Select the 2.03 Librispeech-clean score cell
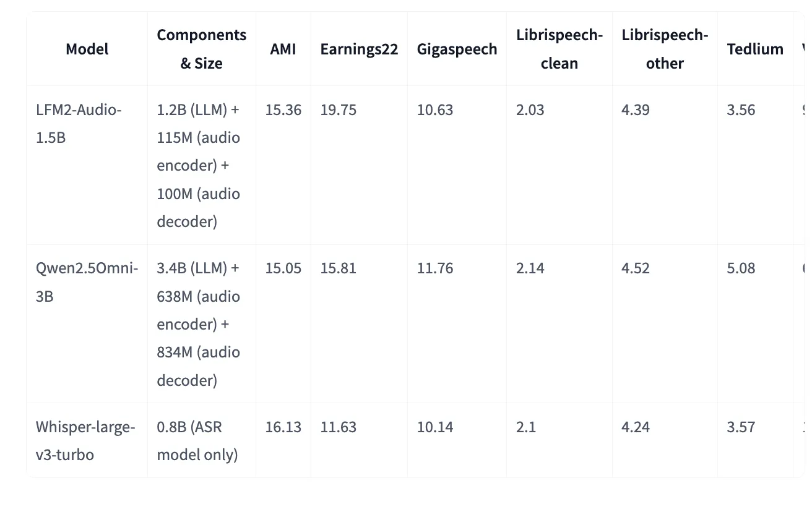 pyautogui.click(x=530, y=110)
